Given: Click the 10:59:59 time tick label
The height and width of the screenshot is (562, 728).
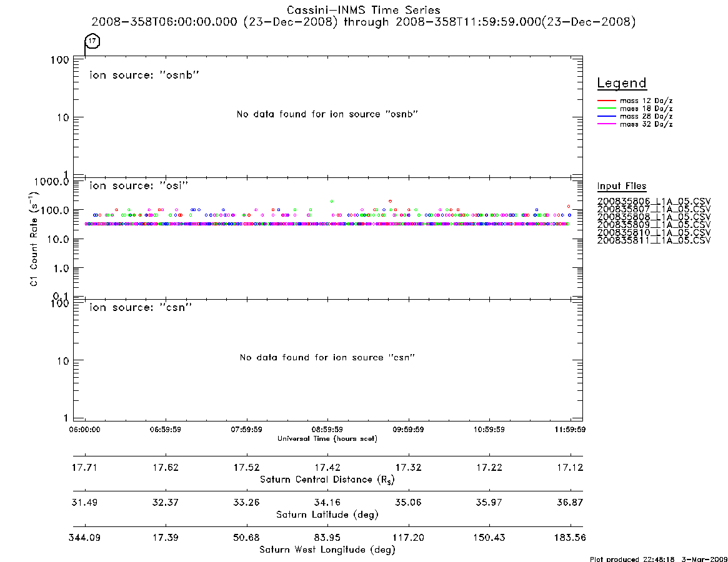Looking at the screenshot, I should (x=489, y=430).
